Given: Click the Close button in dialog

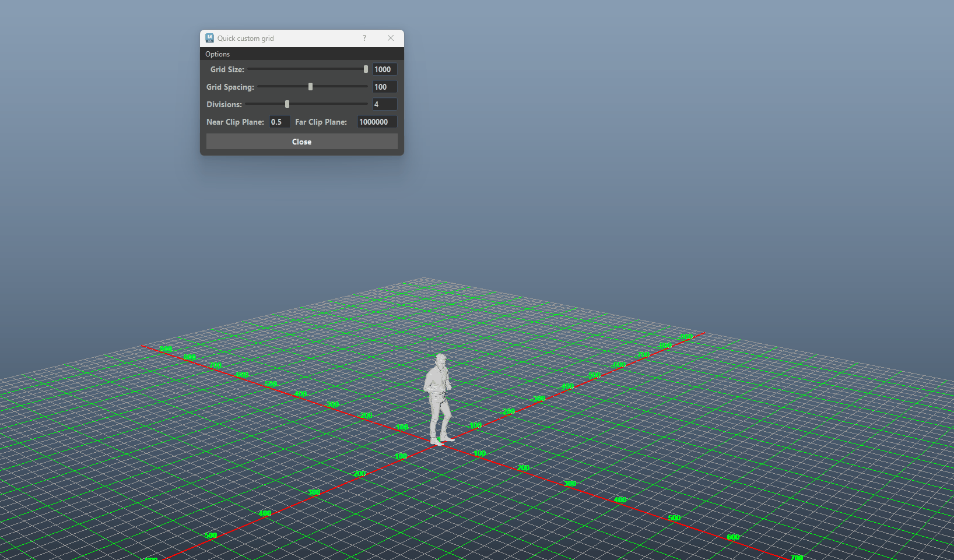Looking at the screenshot, I should 302,142.
